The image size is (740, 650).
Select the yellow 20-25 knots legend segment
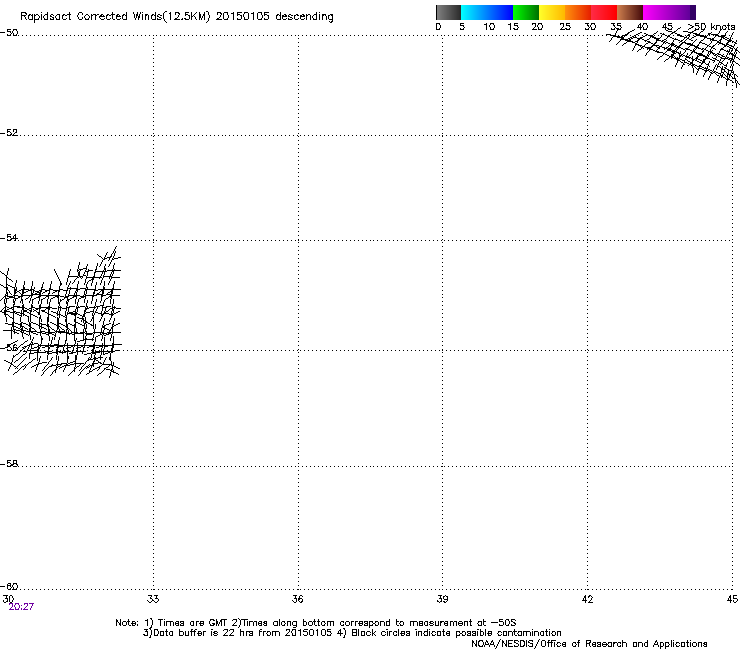pos(552,12)
